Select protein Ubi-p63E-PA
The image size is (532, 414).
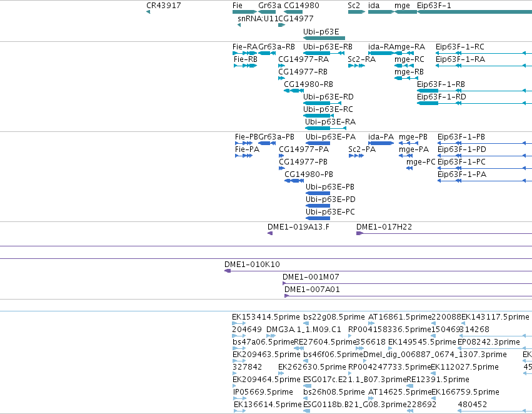(x=331, y=137)
